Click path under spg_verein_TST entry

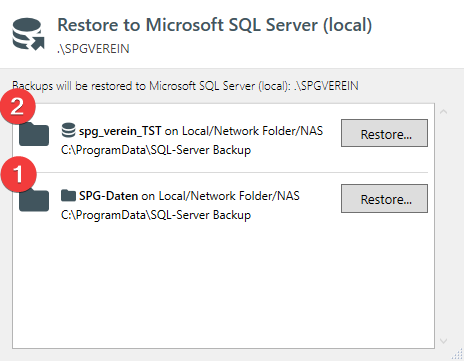point(156,150)
